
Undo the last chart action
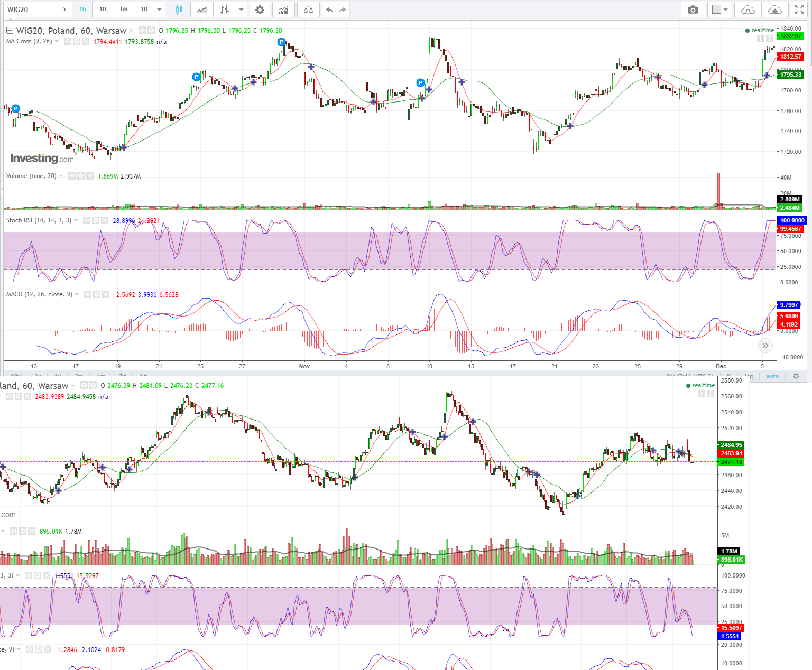pos(329,10)
